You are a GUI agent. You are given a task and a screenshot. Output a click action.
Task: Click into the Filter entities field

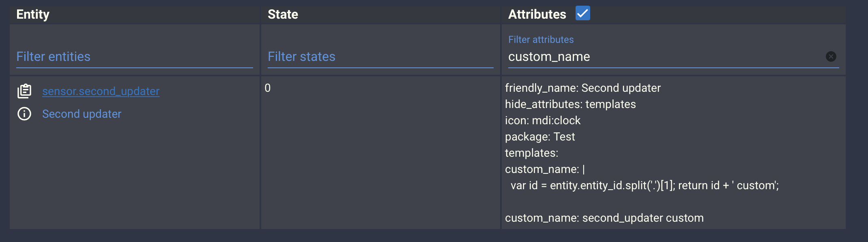coord(134,57)
